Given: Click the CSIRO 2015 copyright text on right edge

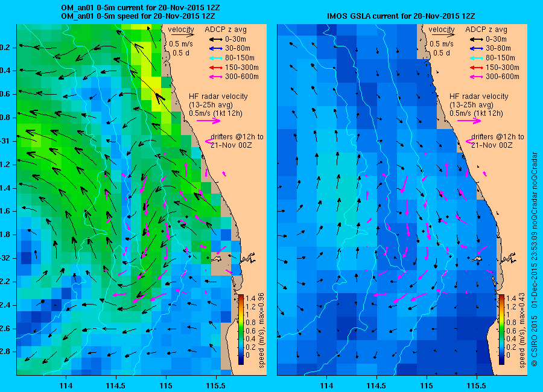Looking at the screenshot, I should click(535, 340).
